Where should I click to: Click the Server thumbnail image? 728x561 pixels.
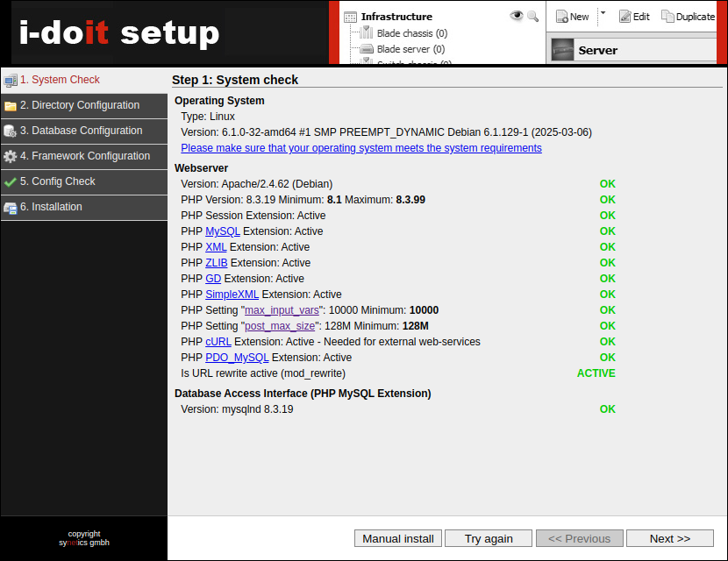[562, 50]
